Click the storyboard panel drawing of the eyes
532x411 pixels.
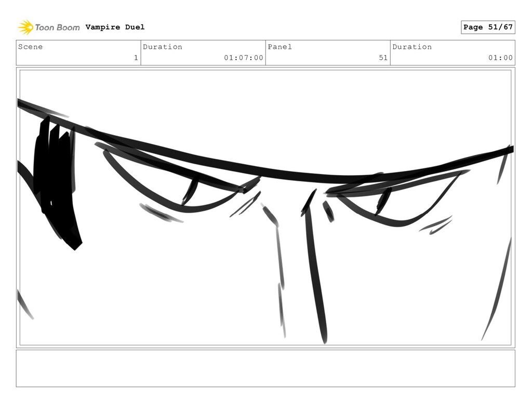click(x=265, y=208)
